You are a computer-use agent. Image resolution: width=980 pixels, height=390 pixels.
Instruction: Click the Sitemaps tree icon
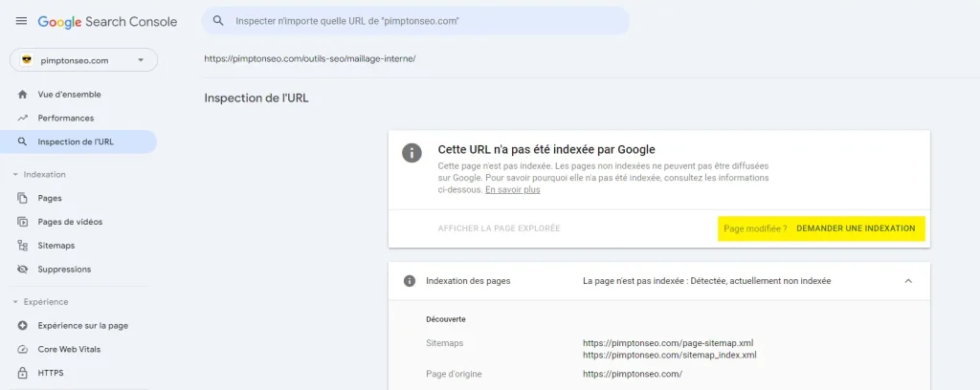[23, 246]
